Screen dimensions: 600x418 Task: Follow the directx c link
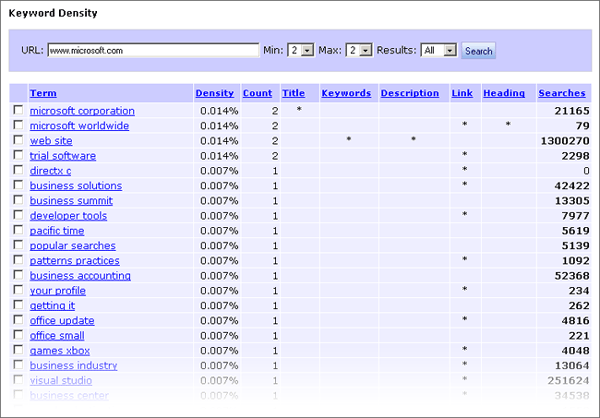pos(51,171)
